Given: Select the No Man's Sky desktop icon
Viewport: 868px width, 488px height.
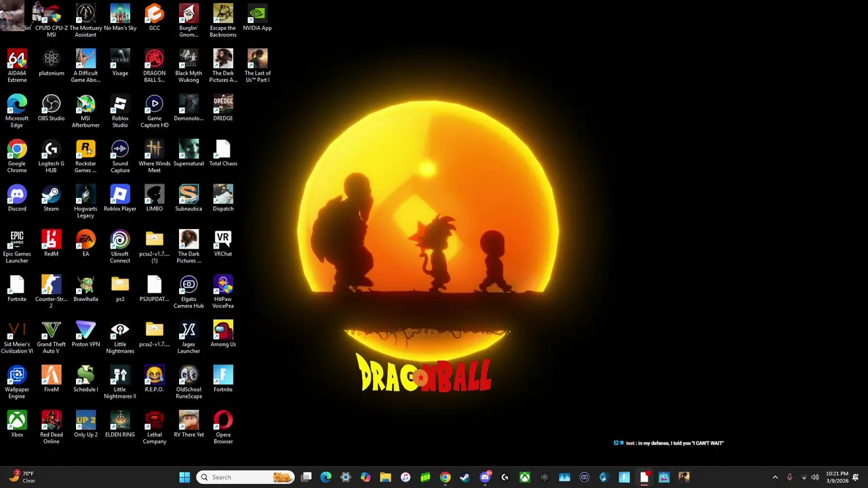Looking at the screenshot, I should click(120, 18).
